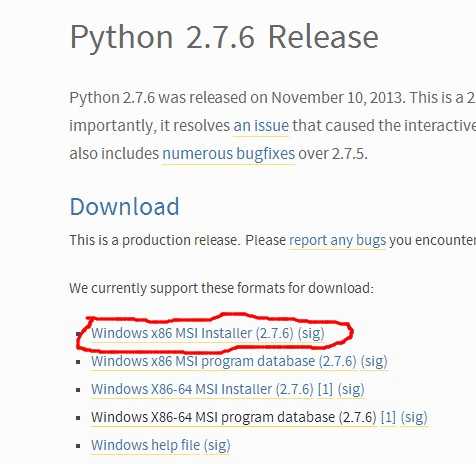Image resolution: width=476 pixels, height=464 pixels.
Task: Download Windows x86 MSI Installer (2.7.6)
Action: [192, 333]
